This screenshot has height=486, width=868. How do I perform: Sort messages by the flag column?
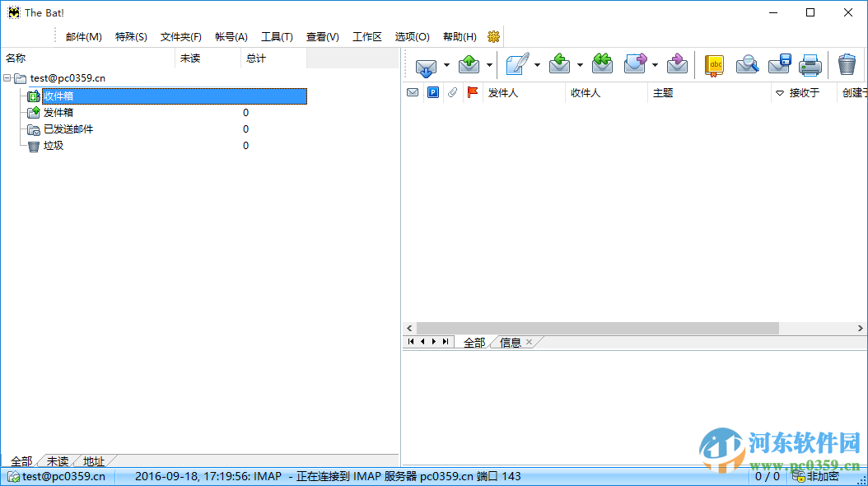pos(472,92)
